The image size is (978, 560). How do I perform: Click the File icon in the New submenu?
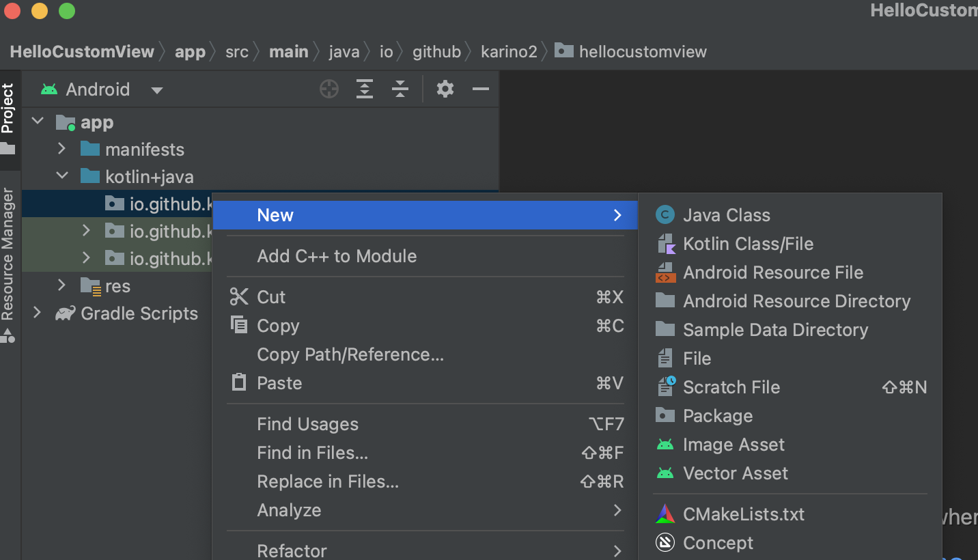(x=665, y=358)
